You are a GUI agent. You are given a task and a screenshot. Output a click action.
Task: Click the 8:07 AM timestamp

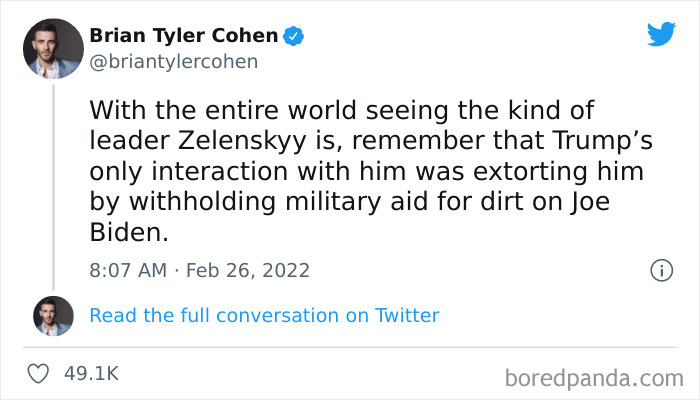[125, 270]
